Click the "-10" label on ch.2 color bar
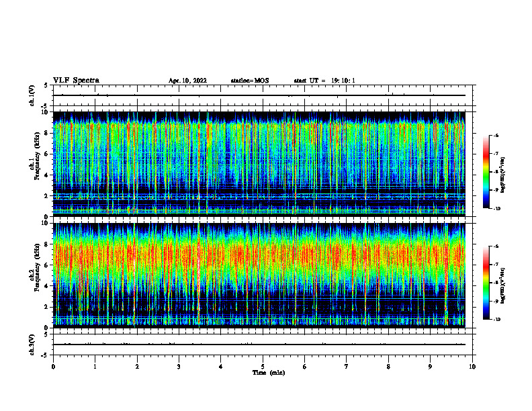532x411 pixels. pyautogui.click(x=496, y=320)
